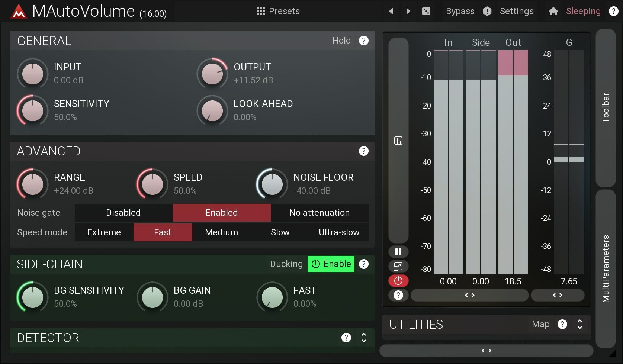Screen dimensions: 623x364
Task: Pause the level meters
Action: (x=398, y=252)
